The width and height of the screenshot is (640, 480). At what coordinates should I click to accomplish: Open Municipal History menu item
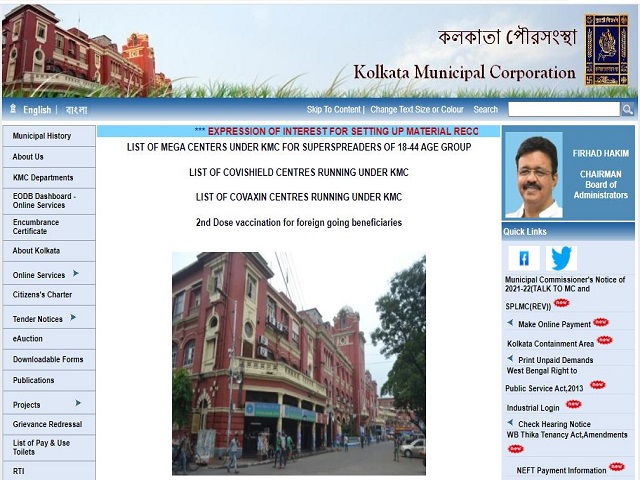[49, 136]
